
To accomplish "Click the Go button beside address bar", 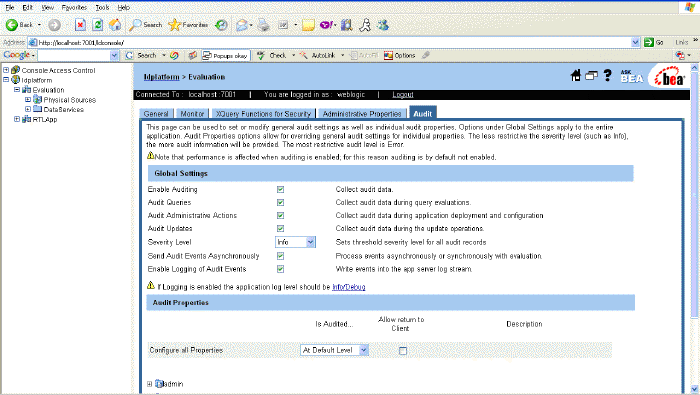I will click(x=654, y=42).
